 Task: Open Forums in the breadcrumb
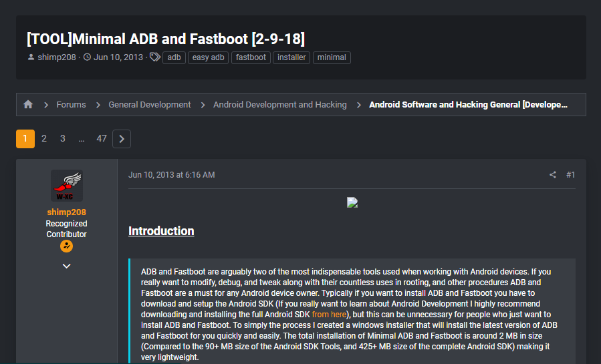pos(71,104)
